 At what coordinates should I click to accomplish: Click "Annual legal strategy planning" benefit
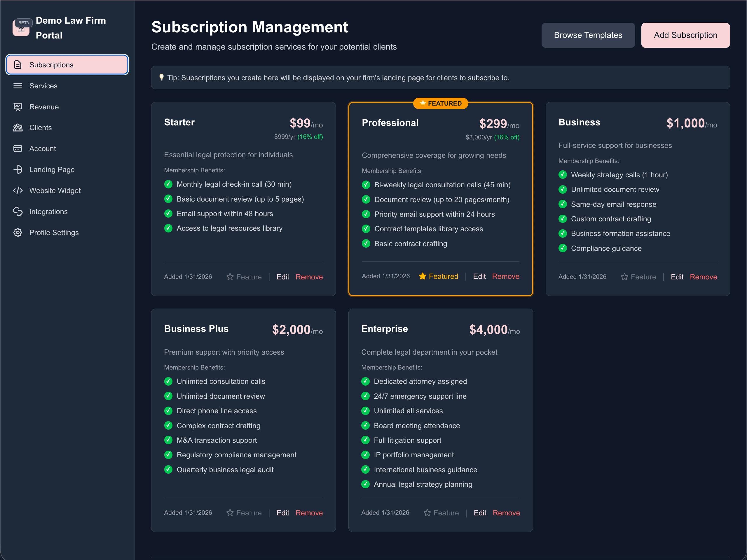point(423,484)
